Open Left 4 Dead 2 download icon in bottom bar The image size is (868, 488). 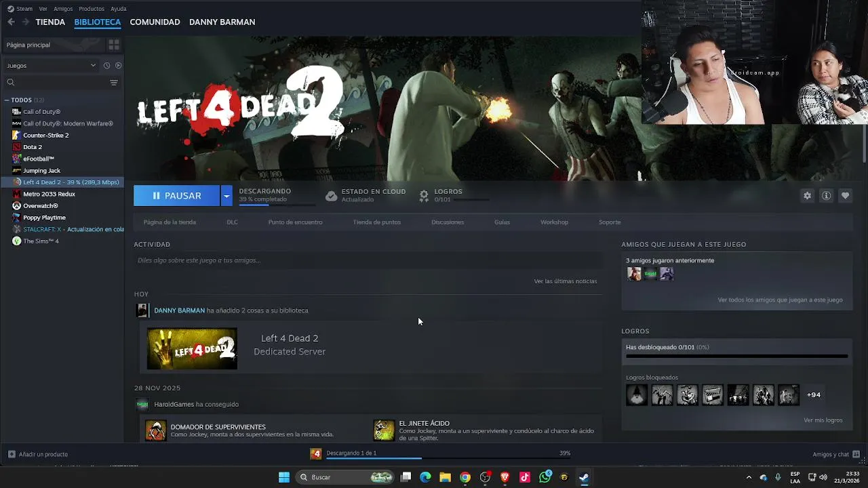click(x=316, y=453)
